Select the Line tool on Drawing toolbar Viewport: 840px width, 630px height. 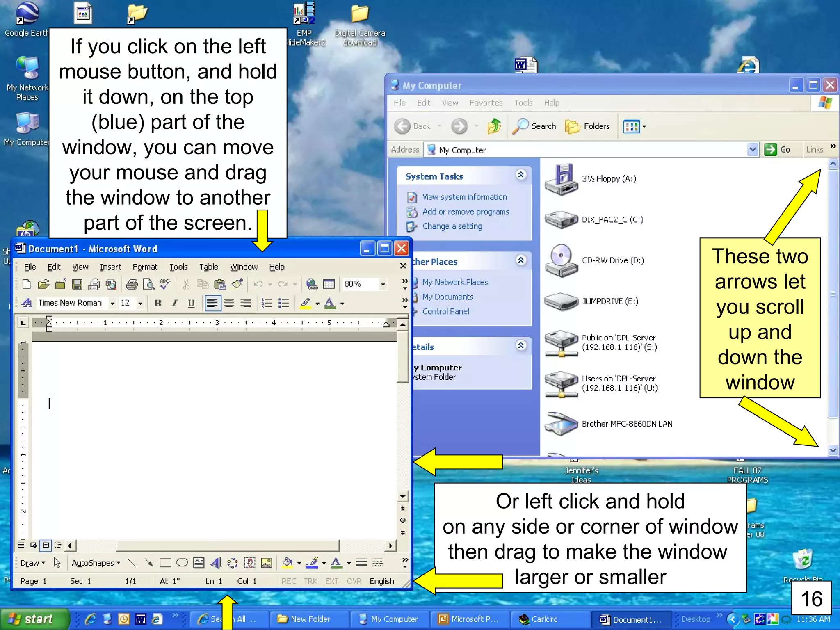click(x=132, y=562)
